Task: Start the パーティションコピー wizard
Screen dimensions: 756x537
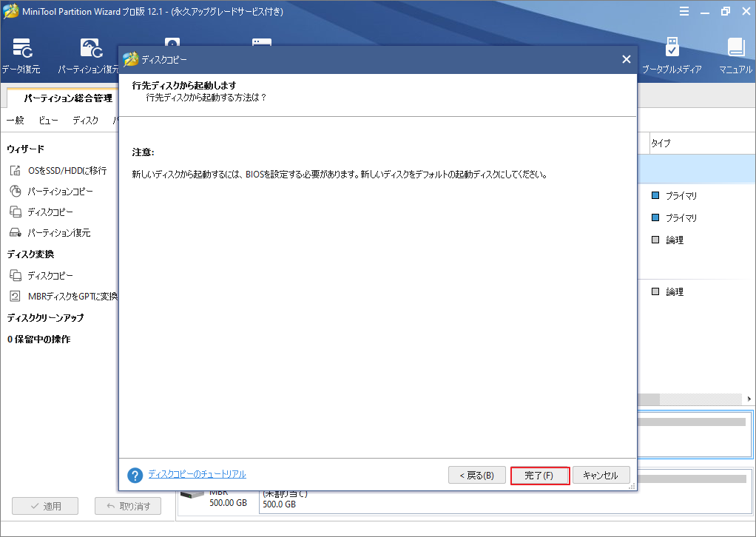Action: click(59, 190)
